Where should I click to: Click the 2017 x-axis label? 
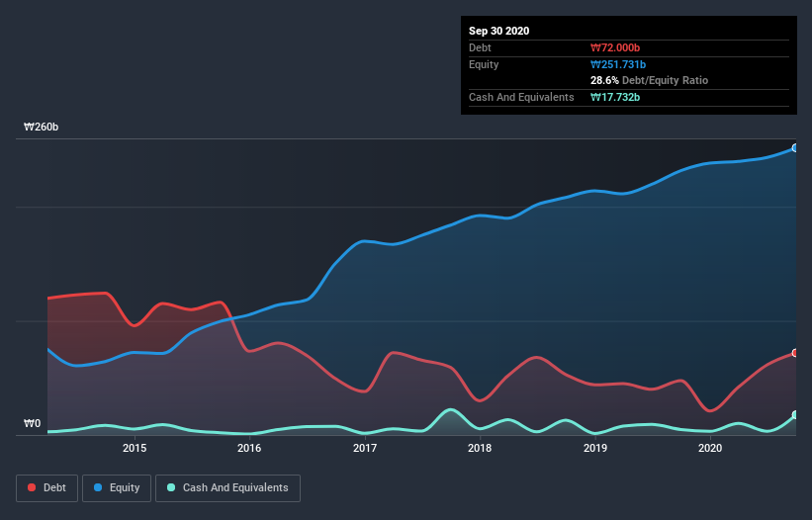[x=365, y=448]
